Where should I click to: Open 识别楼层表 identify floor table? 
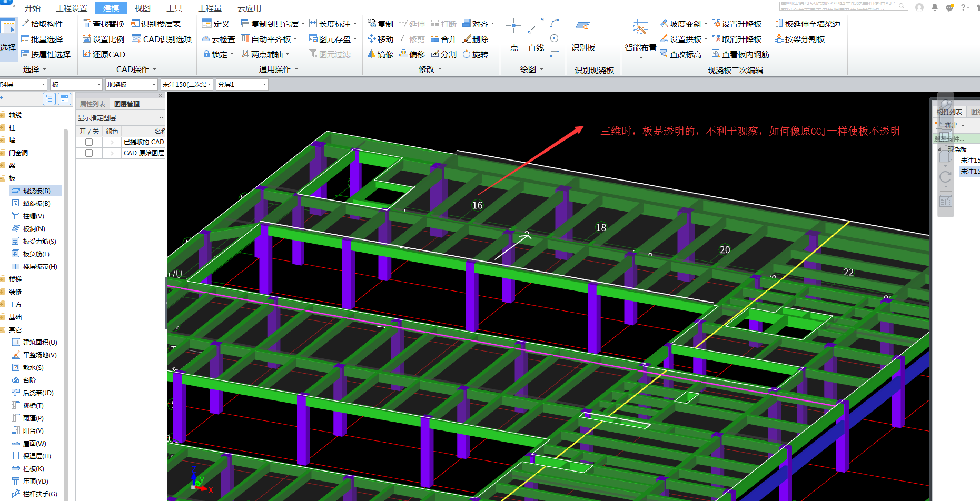(x=156, y=24)
